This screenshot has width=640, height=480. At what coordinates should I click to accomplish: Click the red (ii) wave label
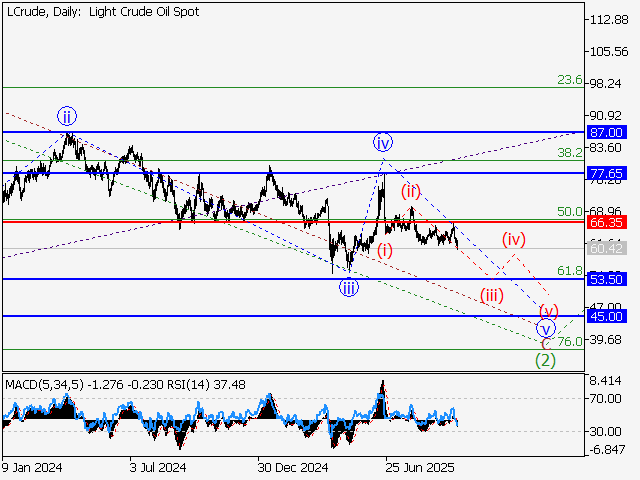[411, 190]
